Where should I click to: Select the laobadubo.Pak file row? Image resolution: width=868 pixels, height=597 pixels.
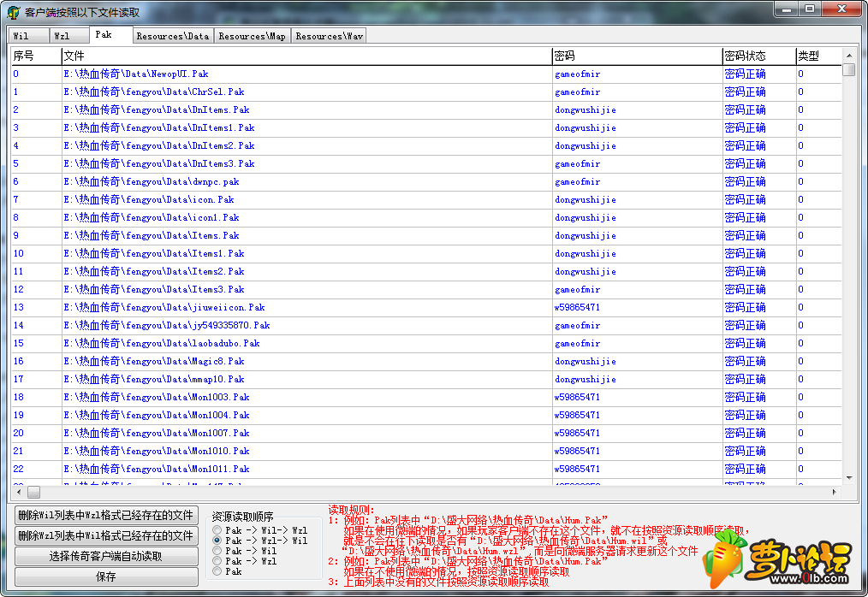coord(426,344)
